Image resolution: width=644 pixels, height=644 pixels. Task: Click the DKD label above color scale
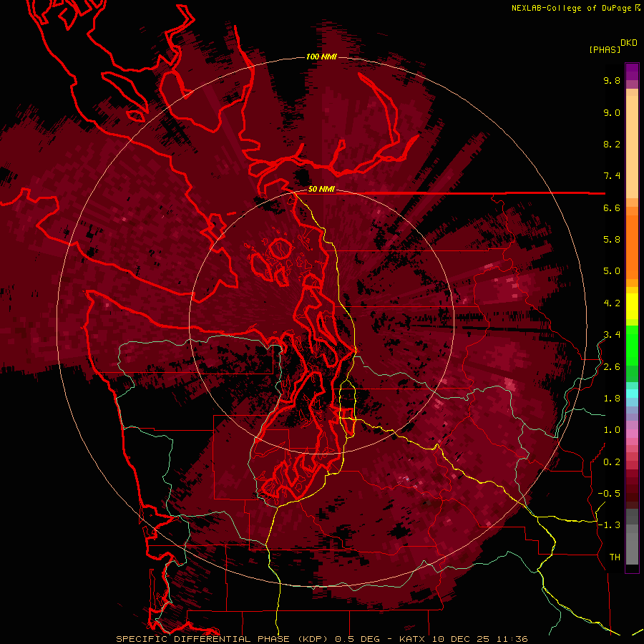coord(629,42)
